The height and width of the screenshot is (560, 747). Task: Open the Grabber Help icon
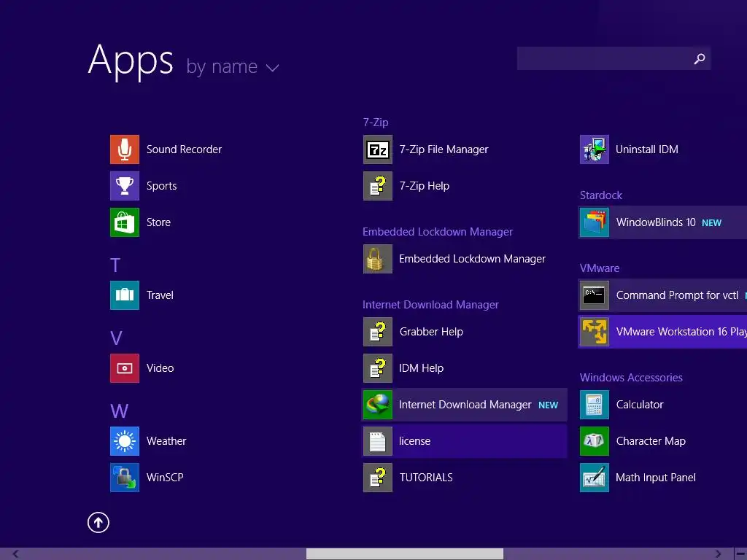tap(377, 332)
